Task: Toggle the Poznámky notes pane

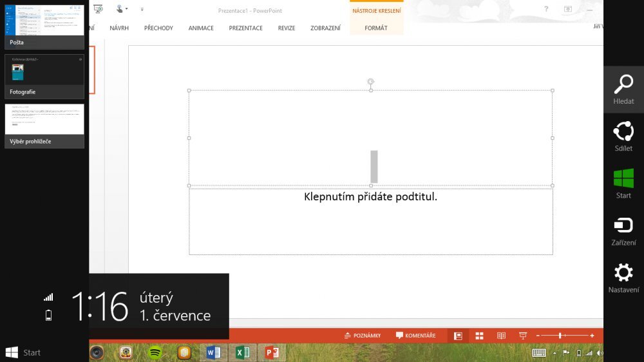Action: tap(363, 336)
